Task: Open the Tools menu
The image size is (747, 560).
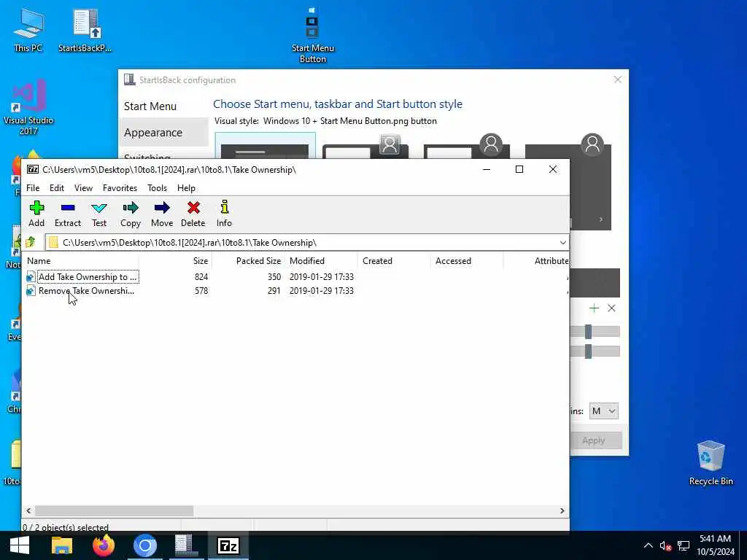Action: (x=158, y=188)
